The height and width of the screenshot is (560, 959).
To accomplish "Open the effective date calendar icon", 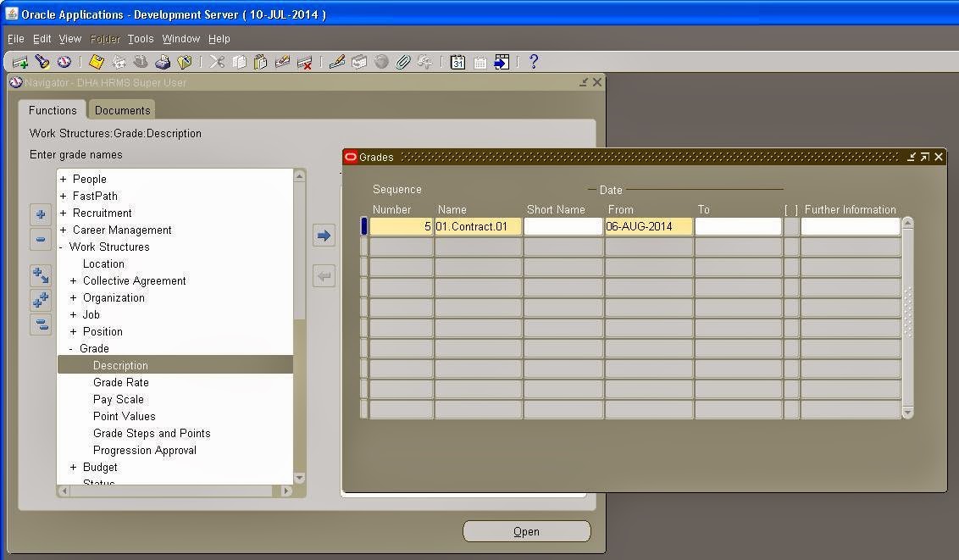I will coord(457,62).
